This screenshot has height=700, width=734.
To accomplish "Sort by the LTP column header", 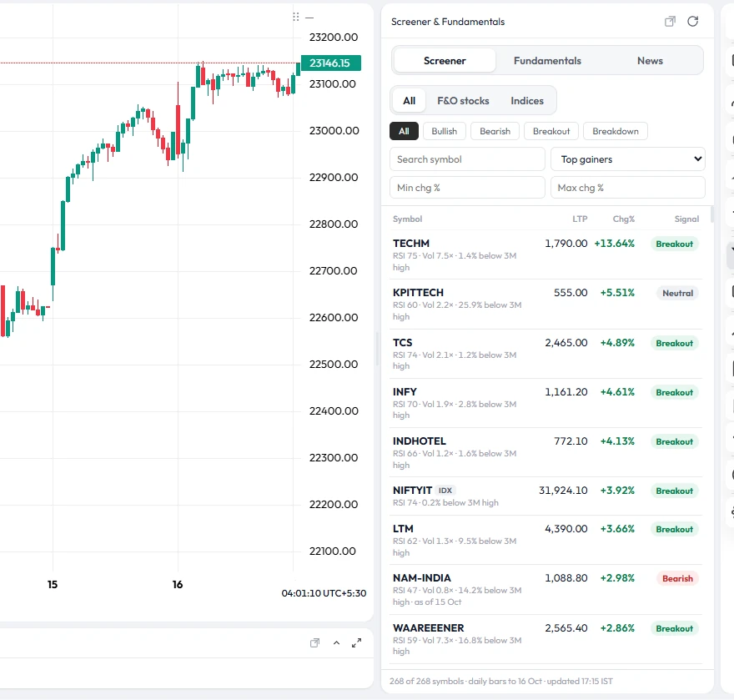I will (580, 219).
